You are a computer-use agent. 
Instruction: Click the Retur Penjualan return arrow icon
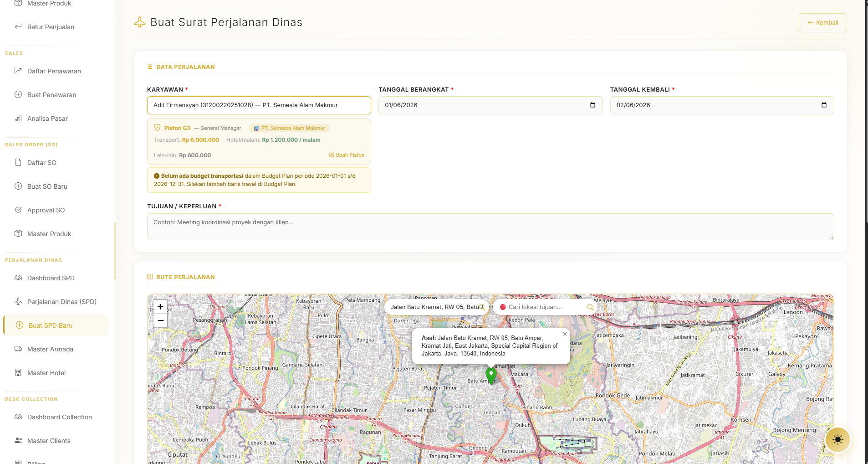point(18,27)
